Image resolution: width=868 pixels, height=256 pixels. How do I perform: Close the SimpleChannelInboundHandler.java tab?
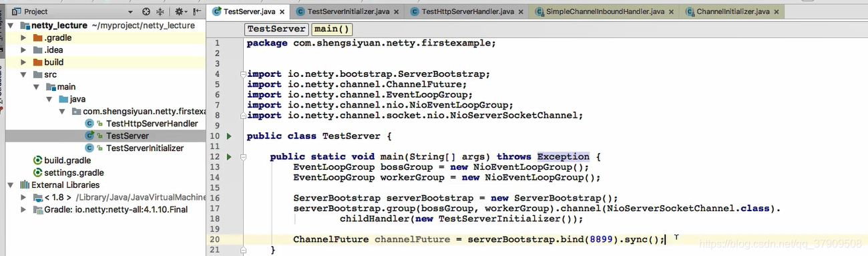(670, 12)
